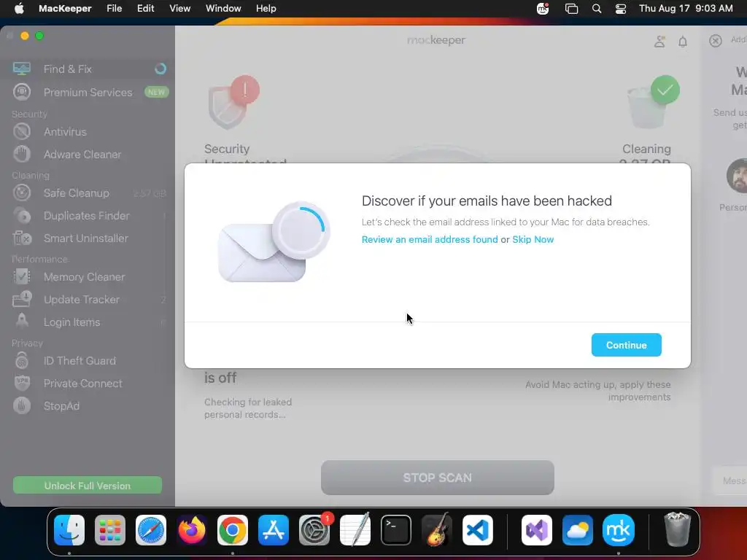Click the Find & Fix scan progress spinner
Viewport: 747px width, 560px height.
tap(160, 69)
